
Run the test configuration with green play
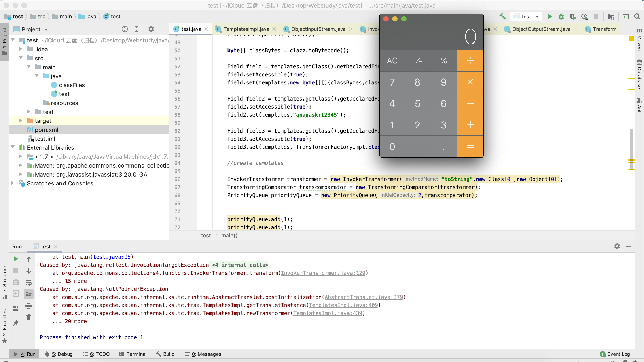tap(549, 17)
